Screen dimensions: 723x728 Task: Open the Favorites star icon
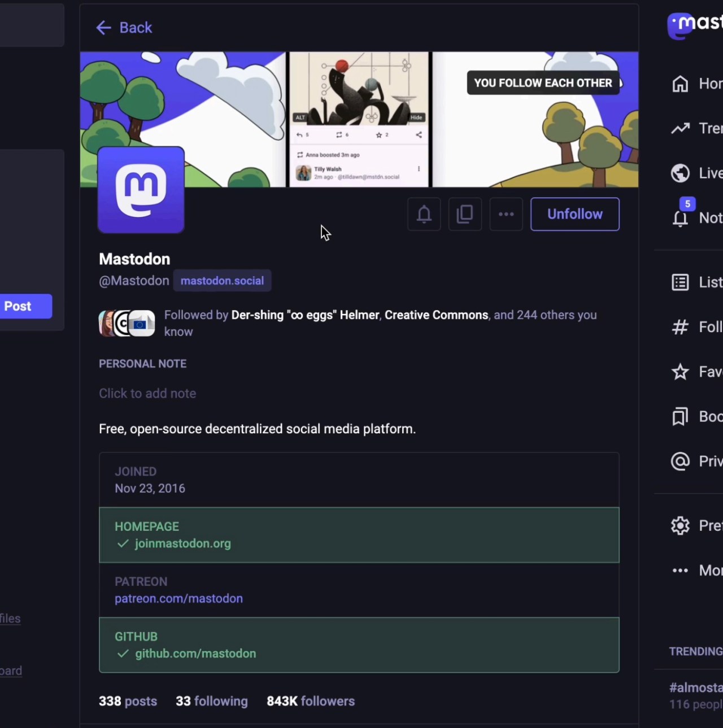tap(680, 372)
